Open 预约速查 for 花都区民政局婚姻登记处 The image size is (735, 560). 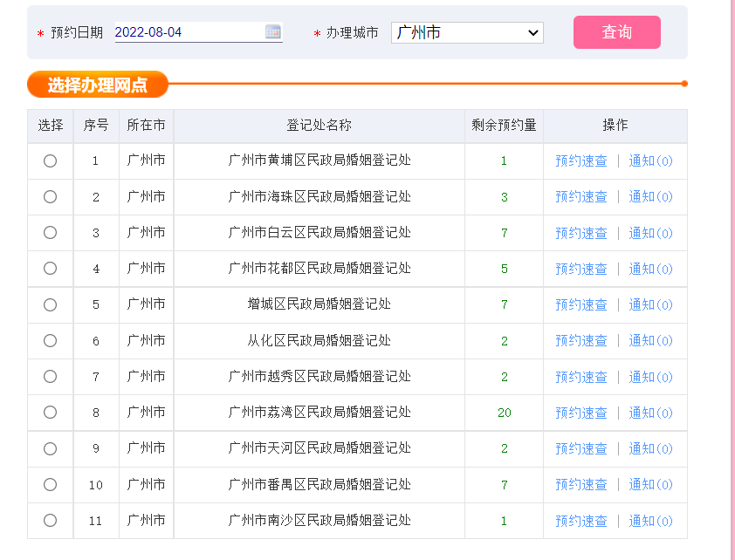pos(581,269)
